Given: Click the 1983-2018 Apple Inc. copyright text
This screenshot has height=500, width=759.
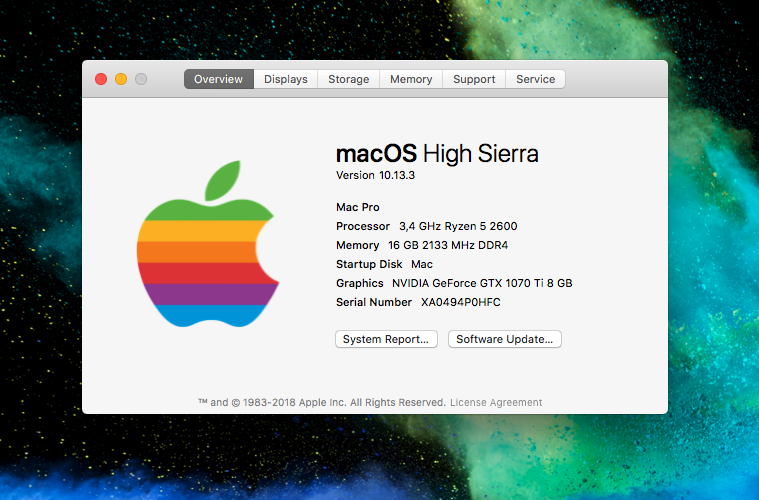Looking at the screenshot, I should click(x=321, y=402).
